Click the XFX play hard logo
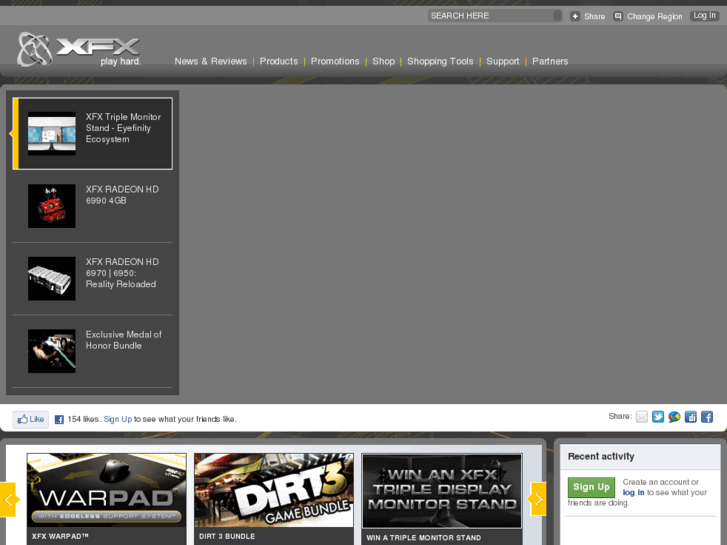 pos(79,49)
